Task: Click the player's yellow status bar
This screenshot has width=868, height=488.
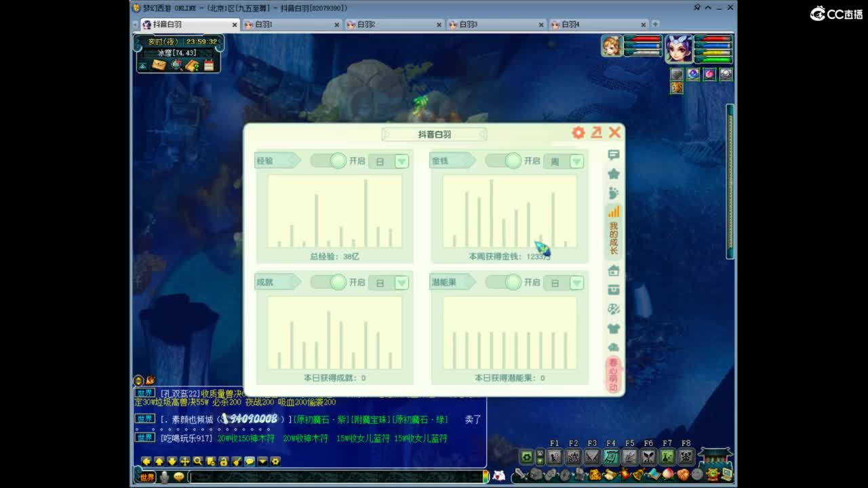Action: point(713,53)
